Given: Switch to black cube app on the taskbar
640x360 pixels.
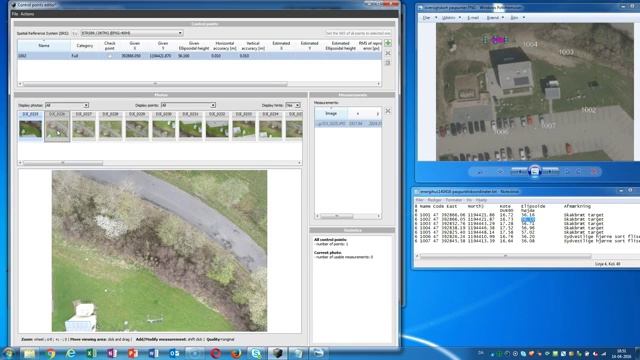Looking at the screenshot, I should click(x=277, y=353).
